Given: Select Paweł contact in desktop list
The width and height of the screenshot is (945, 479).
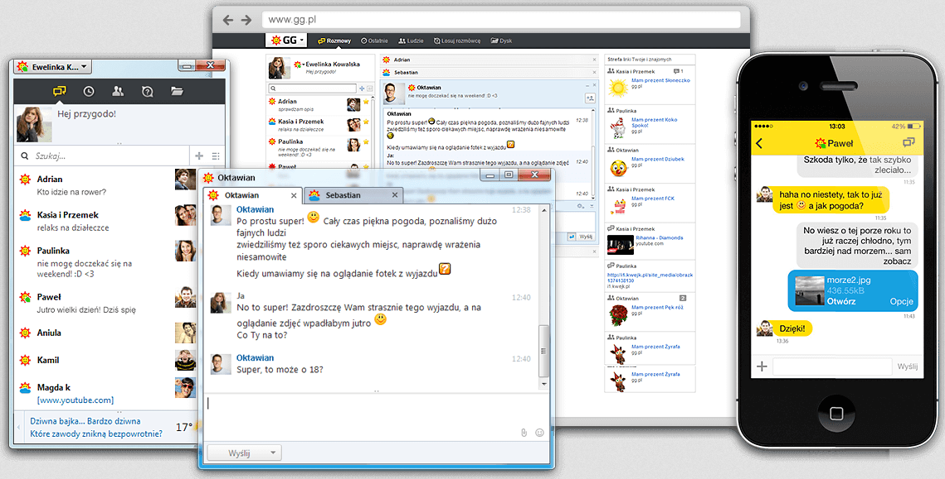Looking at the screenshot, I should 107,303.
